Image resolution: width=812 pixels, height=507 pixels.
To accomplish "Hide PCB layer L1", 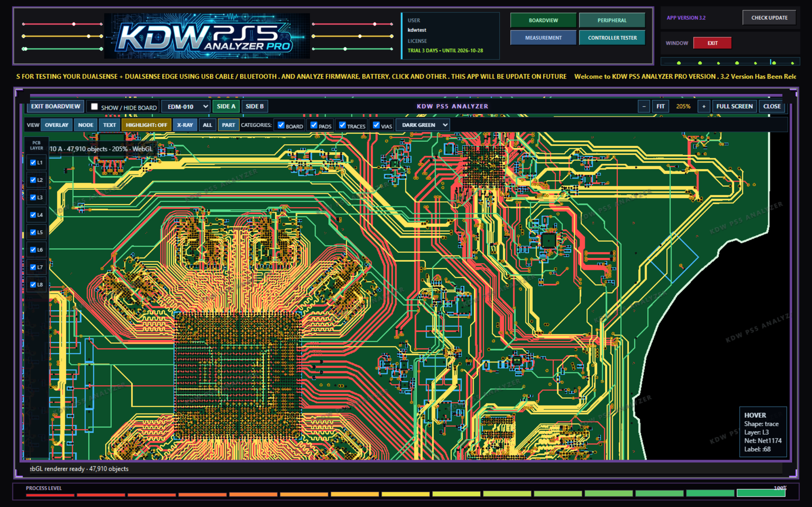I will [33, 162].
